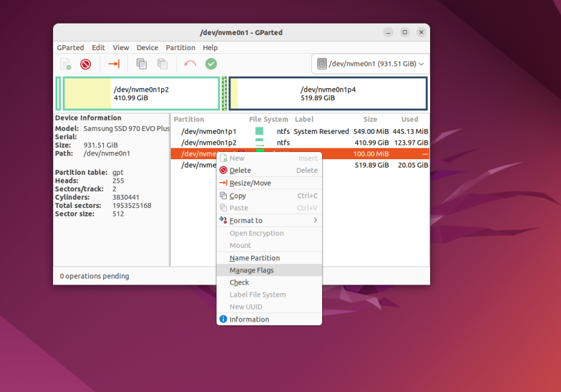Click the 123.97 GiB used value

click(x=411, y=142)
